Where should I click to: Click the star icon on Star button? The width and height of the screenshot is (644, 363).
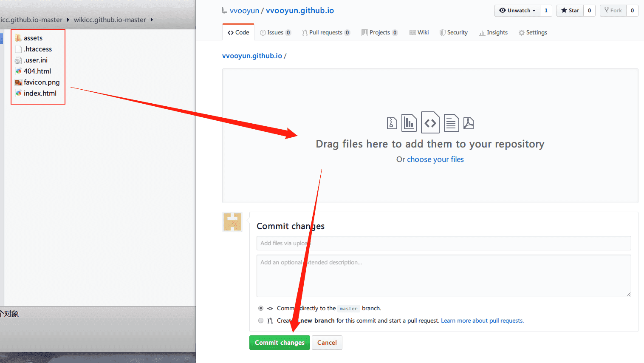click(564, 11)
